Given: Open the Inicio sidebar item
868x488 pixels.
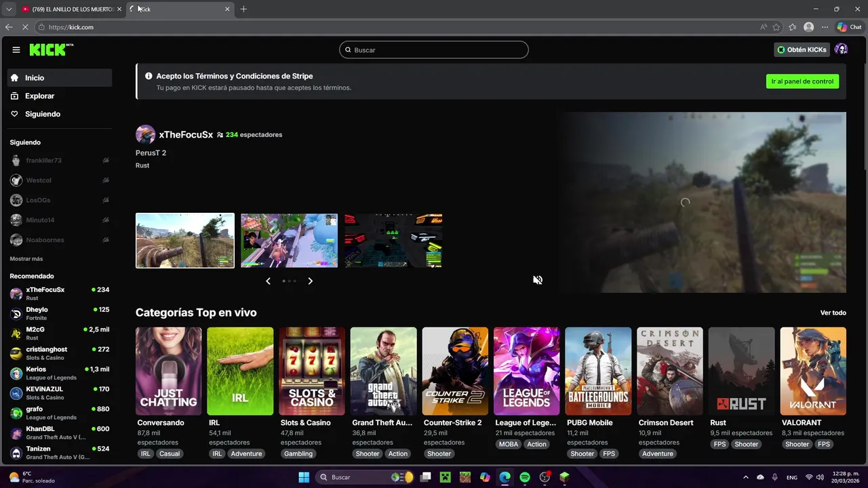Looking at the screenshot, I should pyautogui.click(x=60, y=78).
